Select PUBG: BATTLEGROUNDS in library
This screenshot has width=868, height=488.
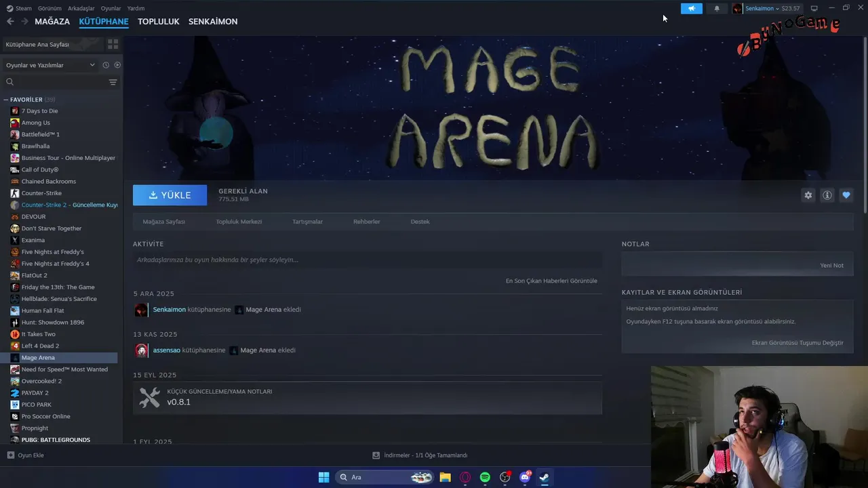(x=56, y=440)
